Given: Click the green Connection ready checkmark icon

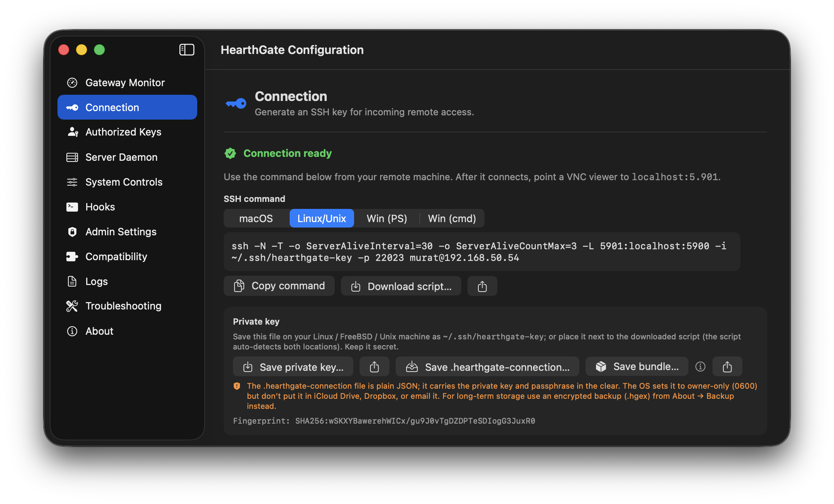Looking at the screenshot, I should point(230,153).
